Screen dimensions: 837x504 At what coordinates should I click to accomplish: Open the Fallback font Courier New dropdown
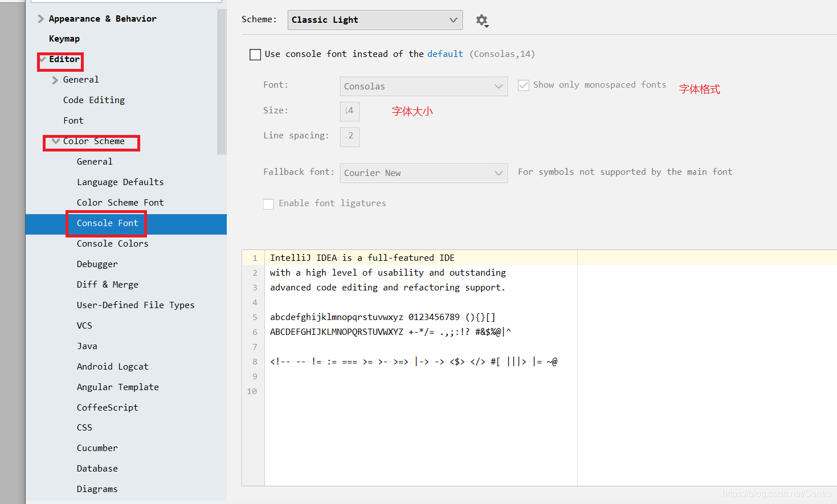tap(423, 173)
